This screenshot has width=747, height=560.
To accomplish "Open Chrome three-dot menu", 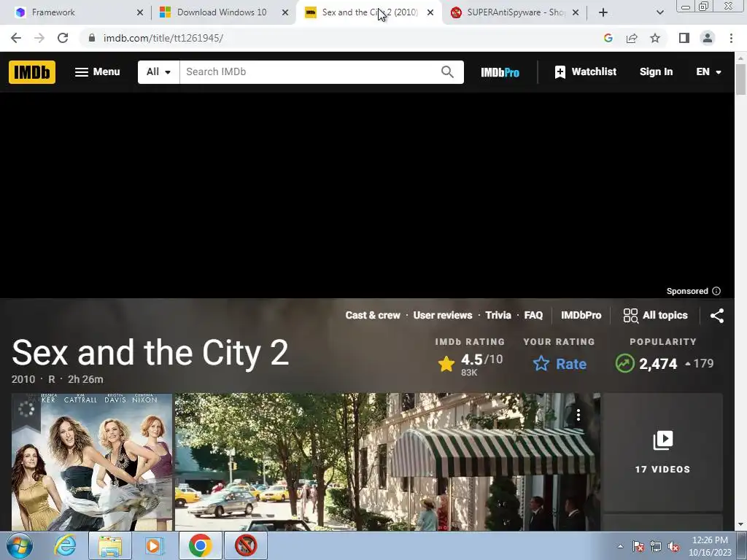I will [x=731, y=38].
